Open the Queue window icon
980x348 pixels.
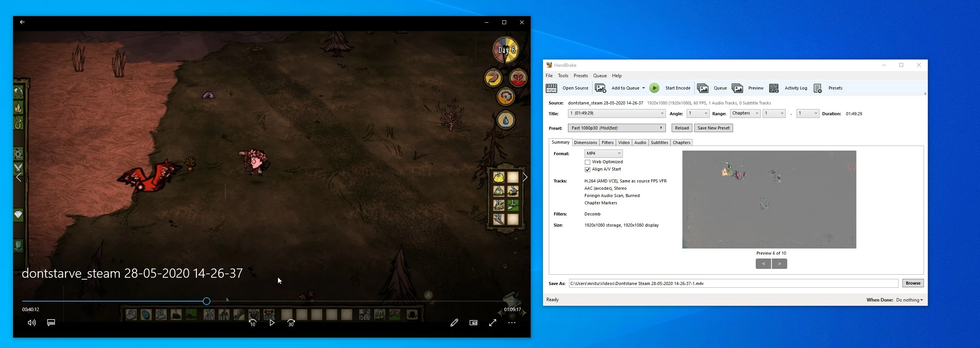[703, 88]
